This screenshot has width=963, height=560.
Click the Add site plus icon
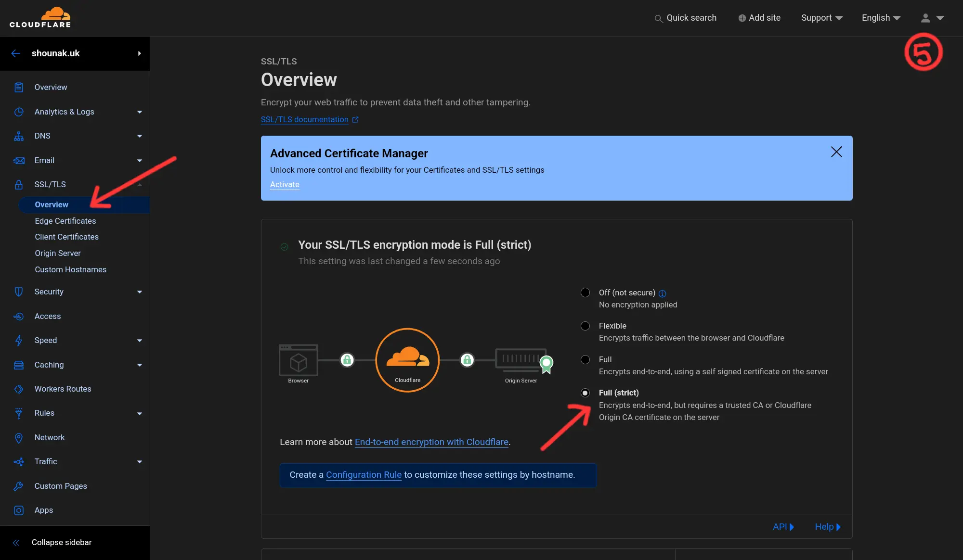tap(742, 18)
